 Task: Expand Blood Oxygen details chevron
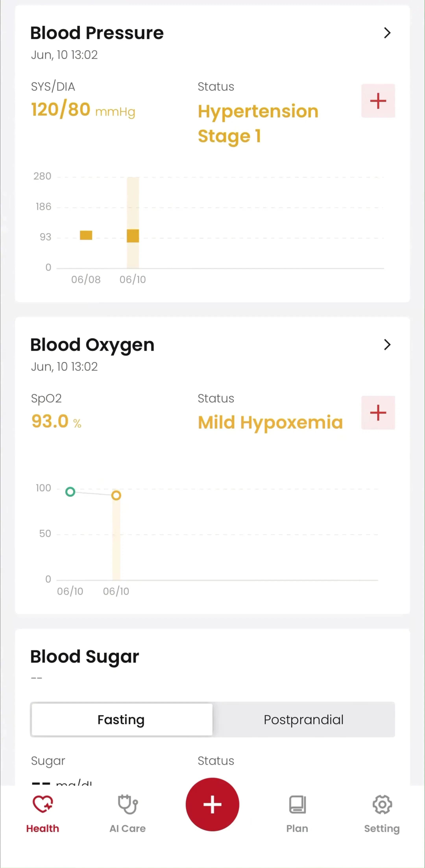[387, 344]
